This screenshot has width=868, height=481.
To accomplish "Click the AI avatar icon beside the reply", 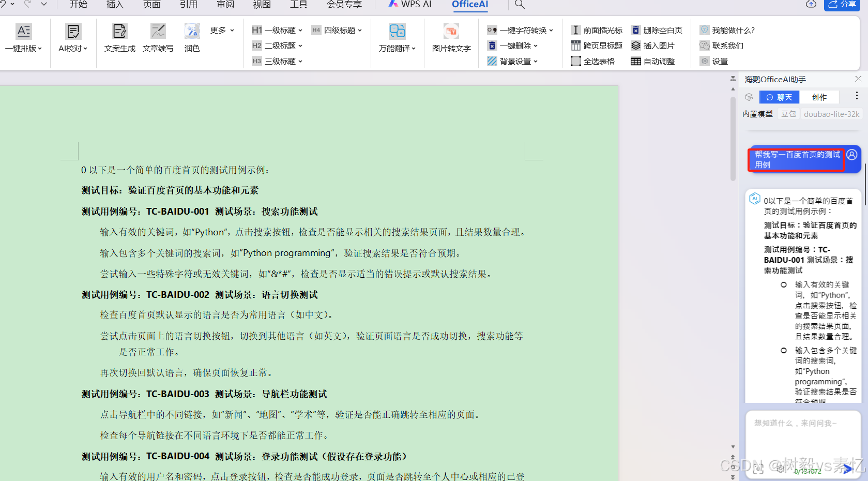I will click(755, 199).
